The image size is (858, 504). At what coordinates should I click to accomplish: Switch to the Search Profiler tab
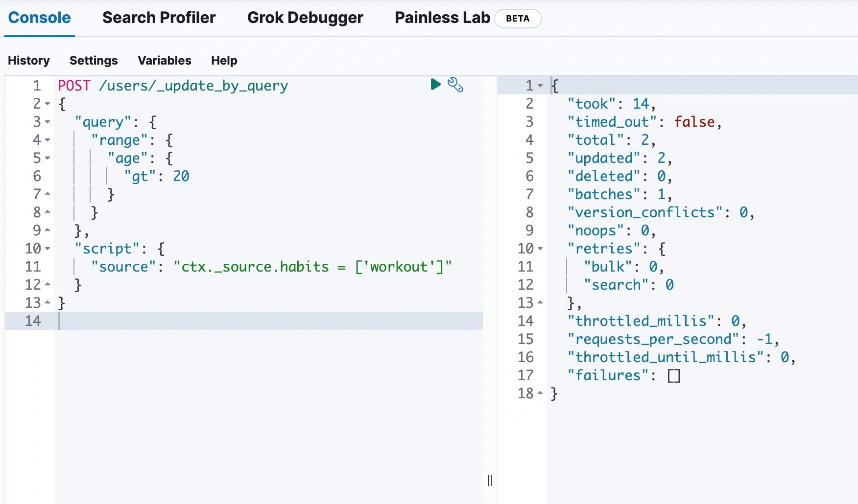pos(159,18)
